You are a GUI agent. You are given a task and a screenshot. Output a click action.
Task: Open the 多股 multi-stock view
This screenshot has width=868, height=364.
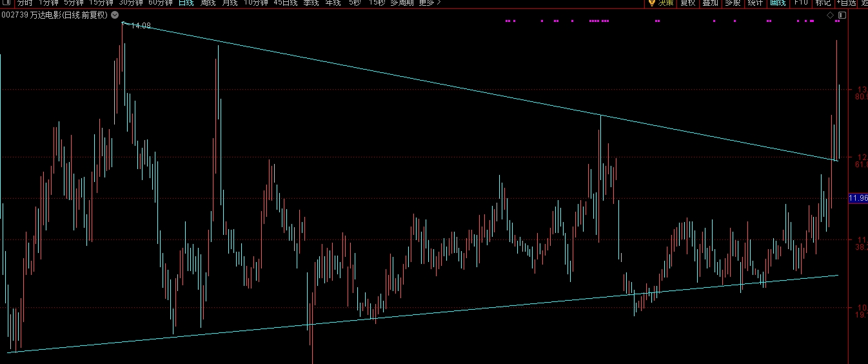click(733, 3)
